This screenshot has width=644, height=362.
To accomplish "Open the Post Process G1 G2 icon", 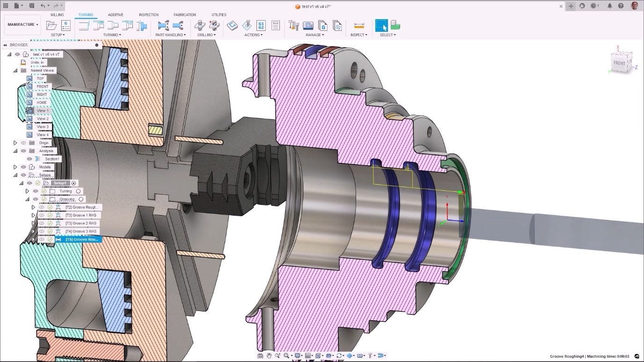I will point(262,25).
